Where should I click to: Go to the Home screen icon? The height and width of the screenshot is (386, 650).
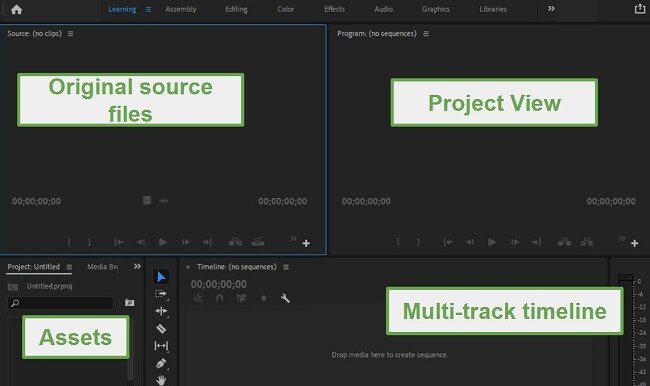tap(17, 10)
